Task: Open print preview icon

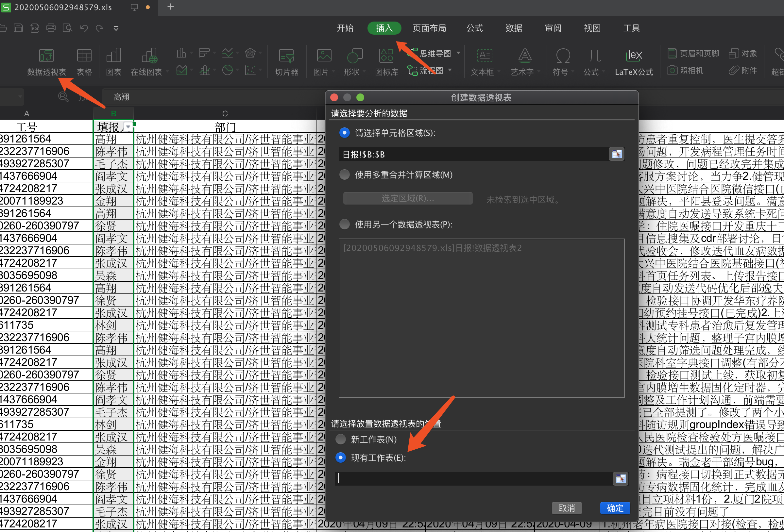Action: [67, 28]
